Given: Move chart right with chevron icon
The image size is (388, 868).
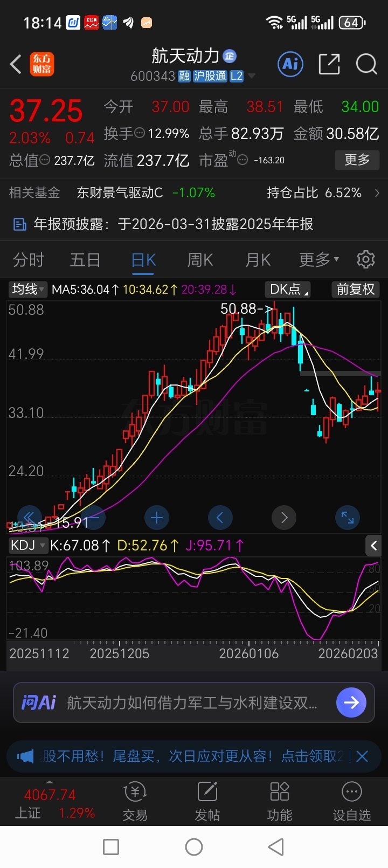Looking at the screenshot, I should coord(284,518).
